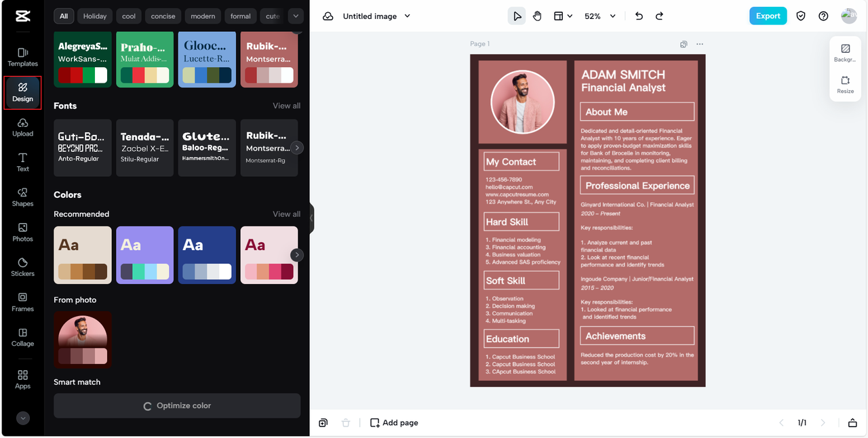Click the shield privacy icon

(x=801, y=16)
